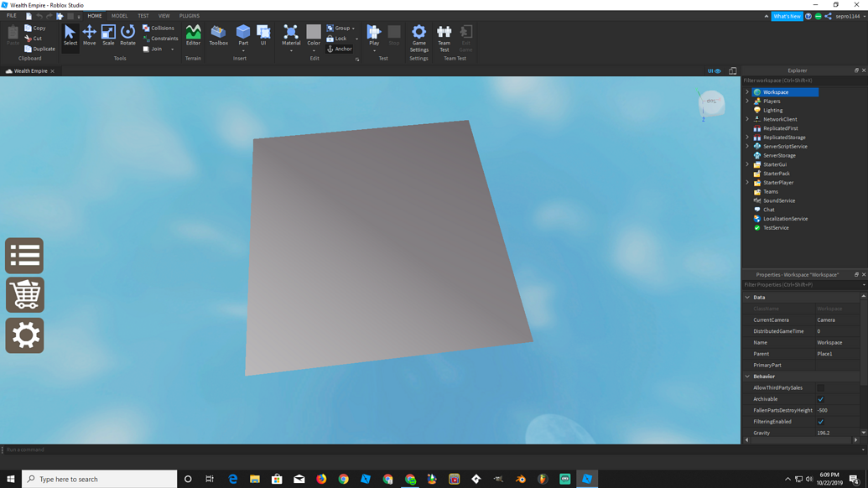Toggle the FilteringEnabled checkbox

[820, 422]
